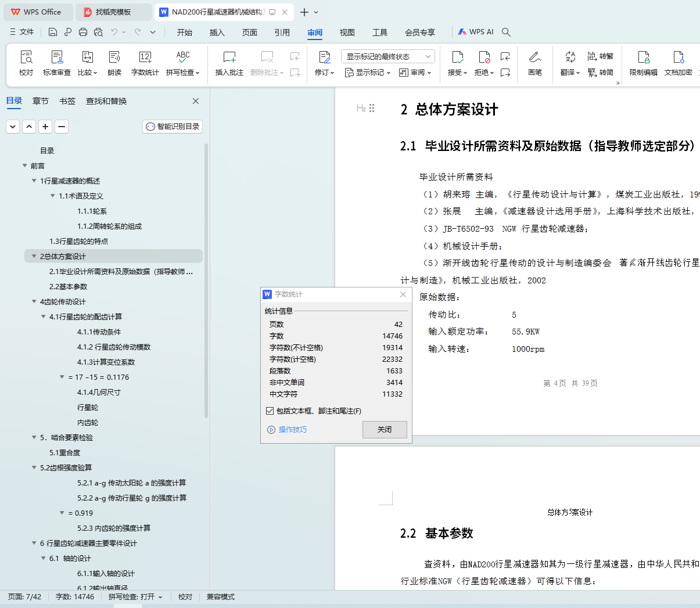Screen dimensions: 700x608
Task: Select the 画笔 pen tool
Action: pyautogui.click(x=535, y=63)
